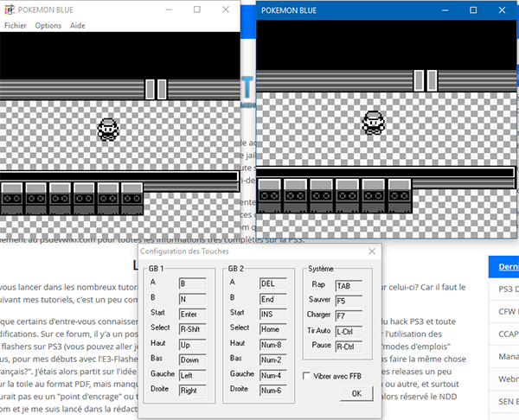This screenshot has height=420, width=519.
Task: Maximize the left POKEMON BLUE window
Action: pyautogui.click(x=197, y=10)
